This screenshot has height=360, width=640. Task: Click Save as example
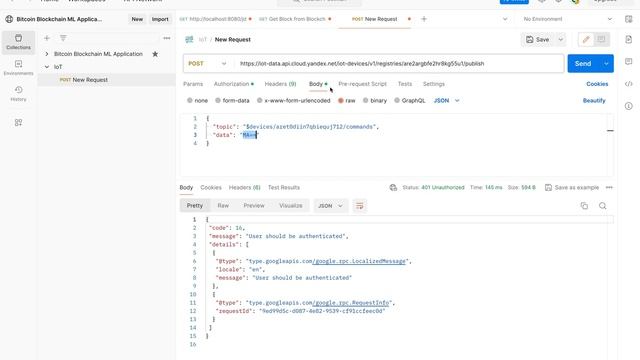click(572, 187)
